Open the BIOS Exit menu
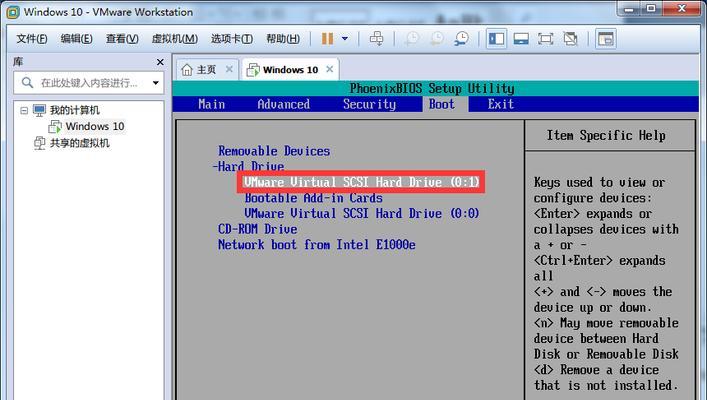The height and width of the screenshot is (400, 707). [x=500, y=104]
